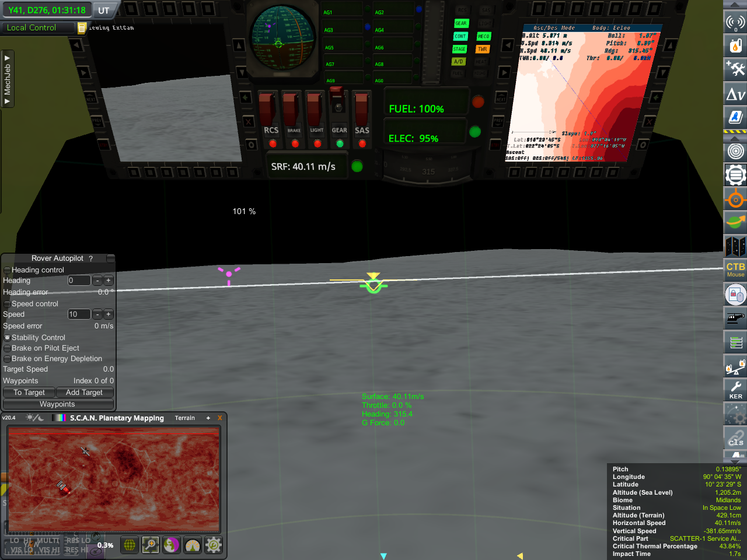Open the SCANsat Terrain map type dropdown
Viewport: 747px width, 560px height.
pos(185,418)
